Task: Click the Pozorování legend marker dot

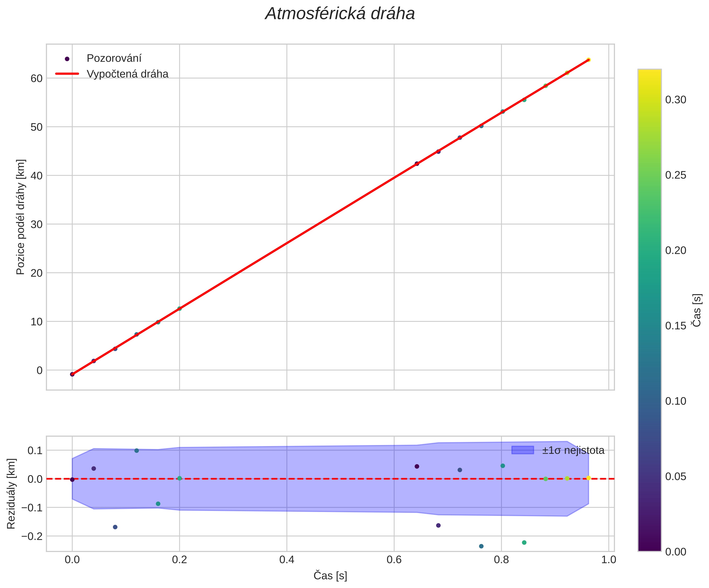Action: coord(67,59)
